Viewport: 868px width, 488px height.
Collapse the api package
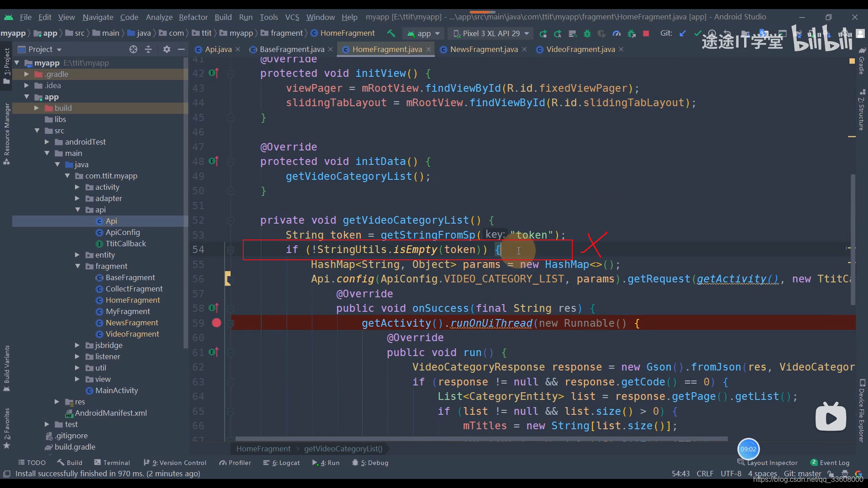point(78,210)
